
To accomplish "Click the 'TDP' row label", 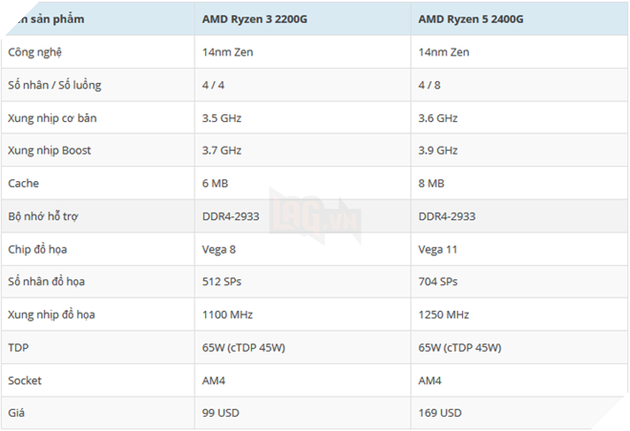I will tap(18, 347).
